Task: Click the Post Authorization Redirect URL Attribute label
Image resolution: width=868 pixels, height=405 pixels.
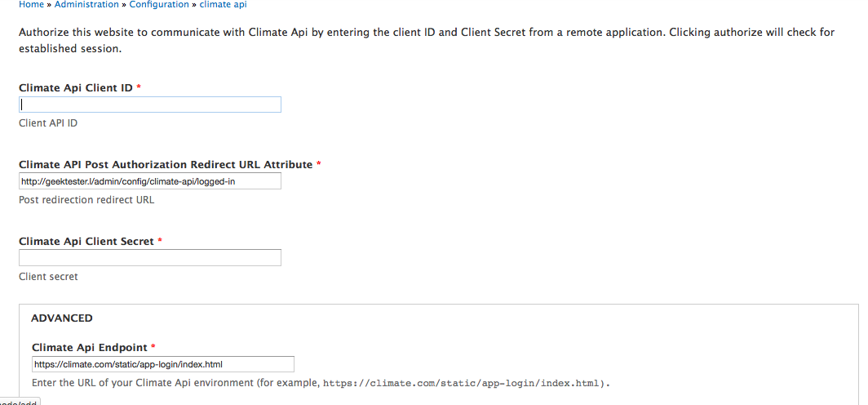Action: 166,164
